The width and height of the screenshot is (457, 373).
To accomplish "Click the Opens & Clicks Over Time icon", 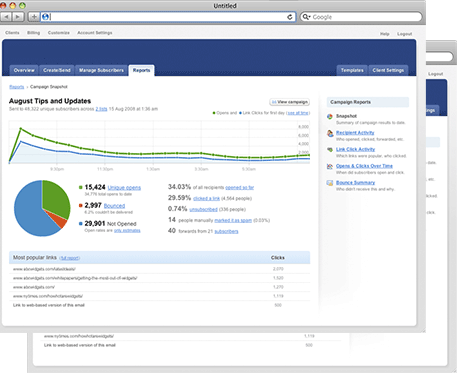I will (x=330, y=166).
